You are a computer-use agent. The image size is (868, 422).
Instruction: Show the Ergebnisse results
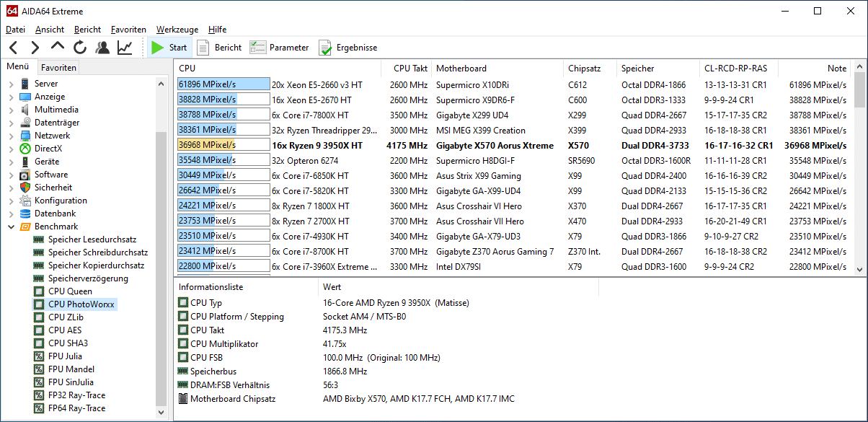[348, 48]
